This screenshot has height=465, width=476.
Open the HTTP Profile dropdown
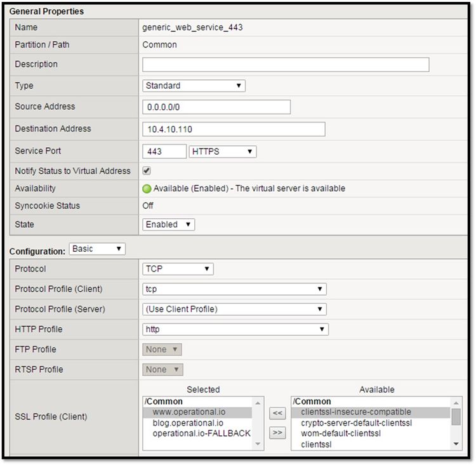(235, 329)
